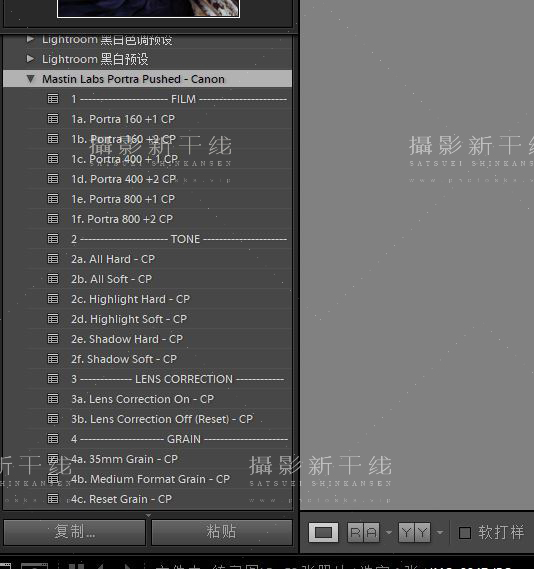Apply preset 2a. All Hard - CP
The width and height of the screenshot is (534, 569).
pyautogui.click(x=113, y=259)
